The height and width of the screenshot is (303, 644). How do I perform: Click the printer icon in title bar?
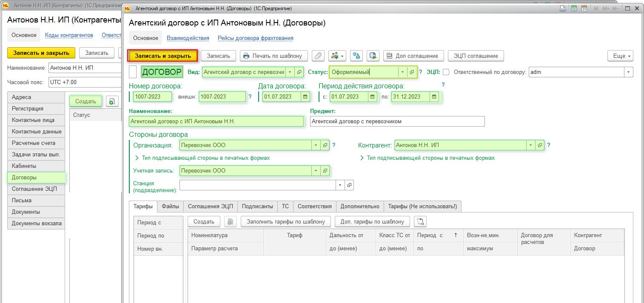(x=562, y=8)
